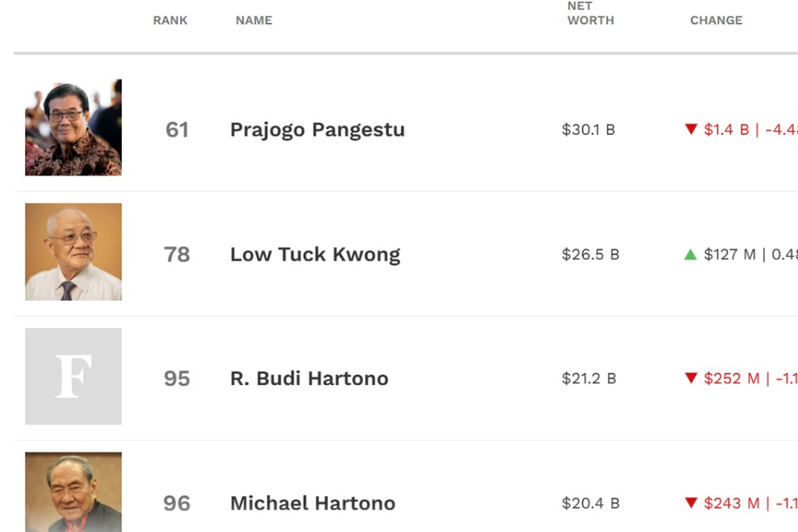The width and height of the screenshot is (798, 532).
Task: Click the green up arrow for Low Tuck Kwong
Action: [x=691, y=254]
